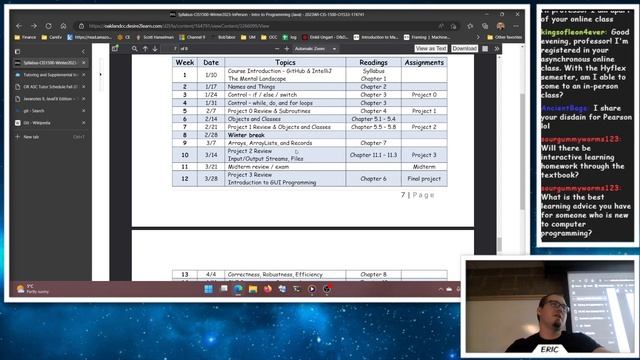Open the PDF find magnifier icon
The image size is (640, 360).
tap(134, 49)
